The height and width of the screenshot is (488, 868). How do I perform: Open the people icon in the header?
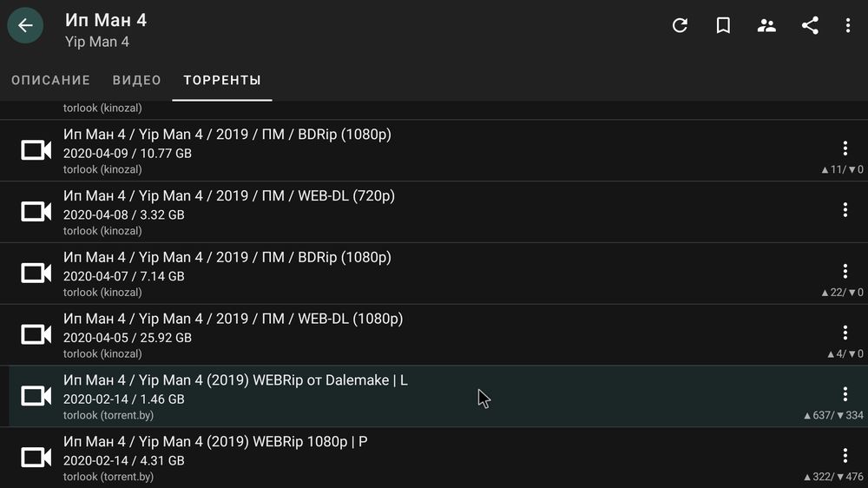(x=766, y=25)
